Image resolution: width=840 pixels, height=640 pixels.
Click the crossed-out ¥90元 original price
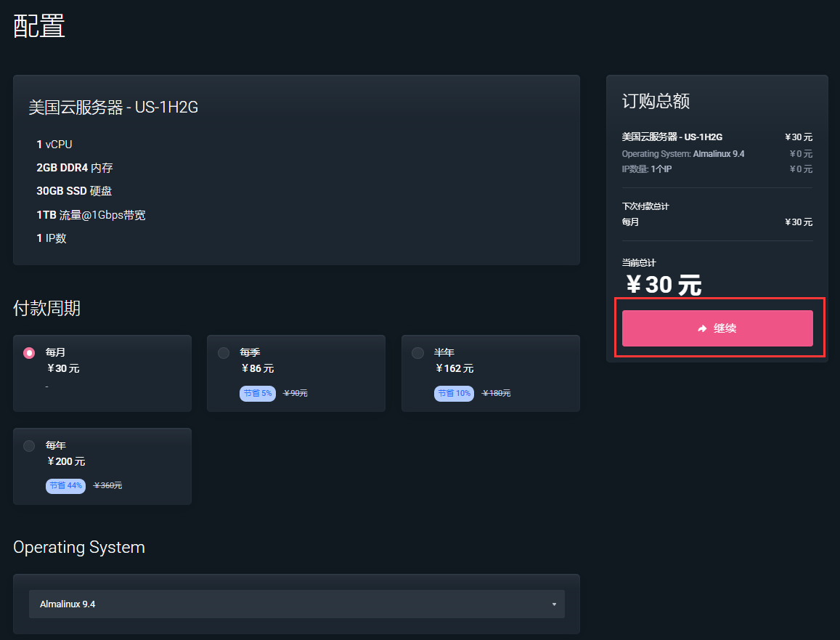point(295,393)
